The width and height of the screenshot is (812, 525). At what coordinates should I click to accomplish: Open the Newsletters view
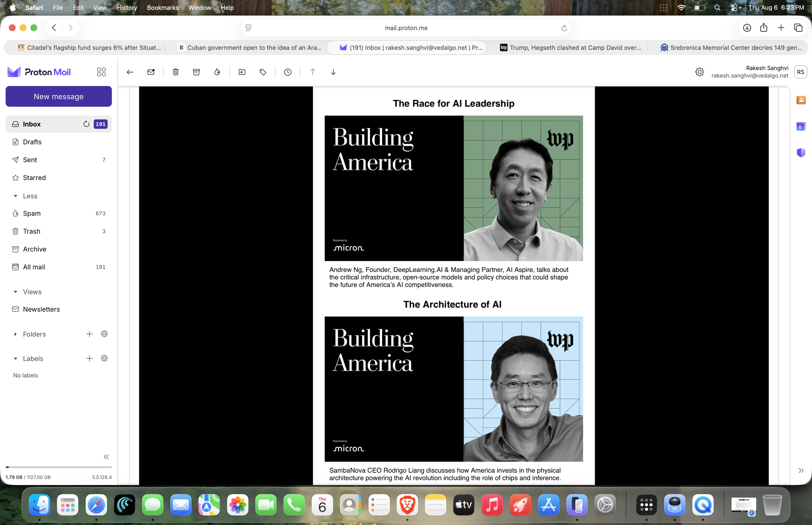(58, 309)
